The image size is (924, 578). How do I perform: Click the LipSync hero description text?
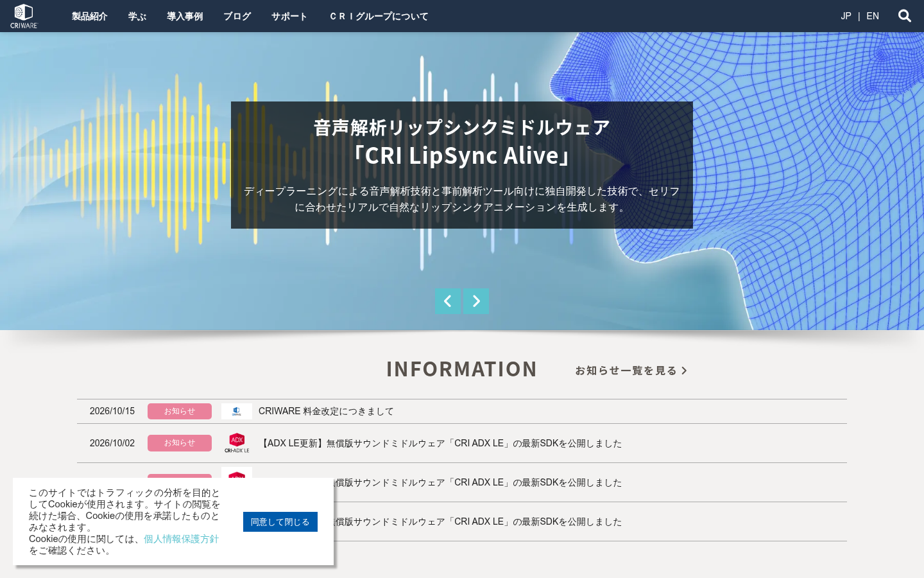point(462,199)
